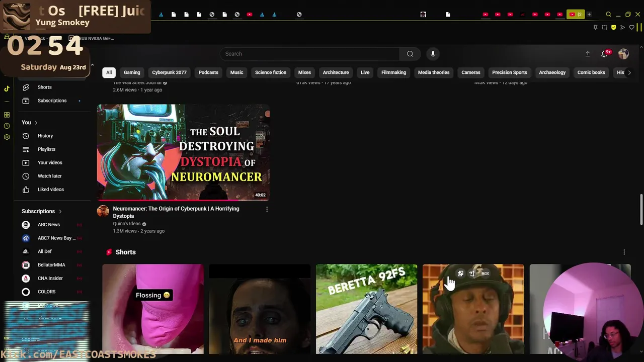The width and height of the screenshot is (644, 362).
Task: Select the Media theories filter chip
Action: [434, 72]
